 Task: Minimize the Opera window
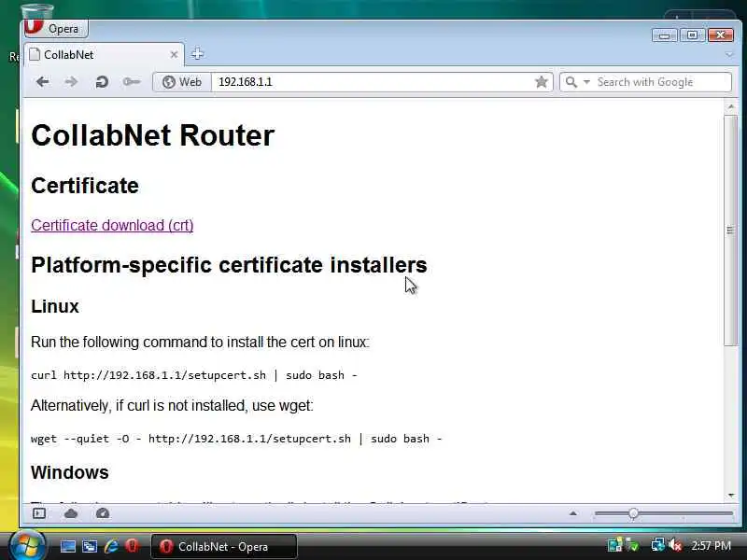(664, 35)
